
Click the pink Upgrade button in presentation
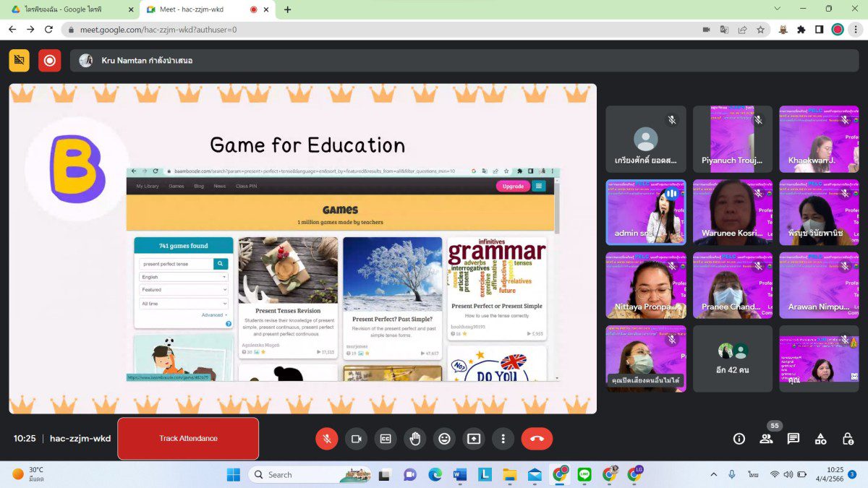click(x=513, y=186)
